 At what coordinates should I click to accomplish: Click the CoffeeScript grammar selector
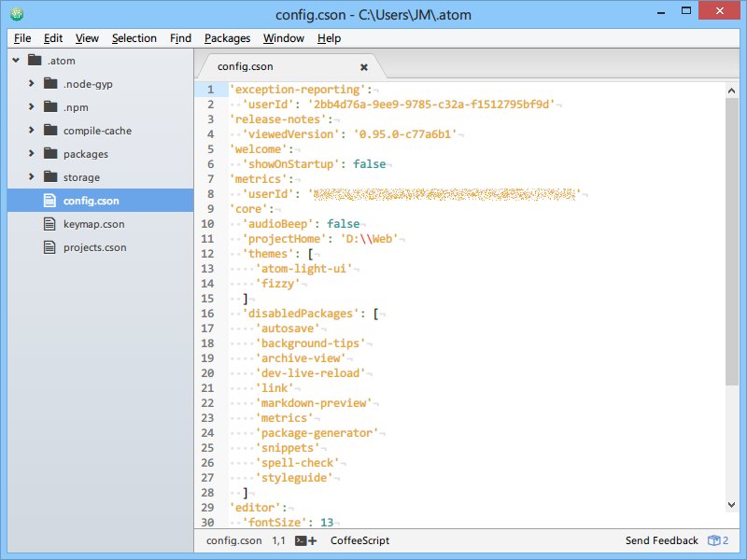(x=359, y=540)
